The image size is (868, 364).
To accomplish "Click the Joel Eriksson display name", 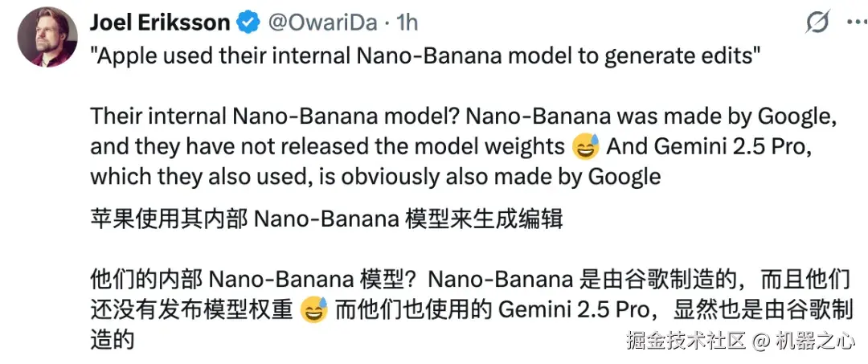I will click(160, 23).
